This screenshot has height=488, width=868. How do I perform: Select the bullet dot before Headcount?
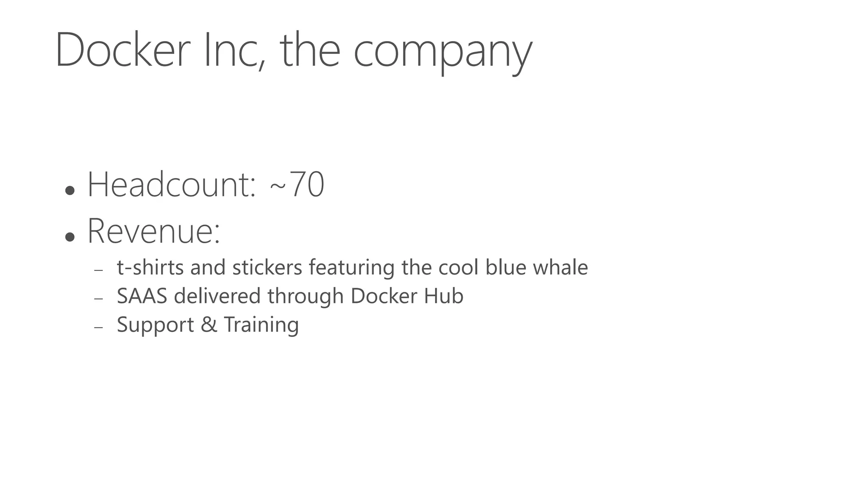70,190
